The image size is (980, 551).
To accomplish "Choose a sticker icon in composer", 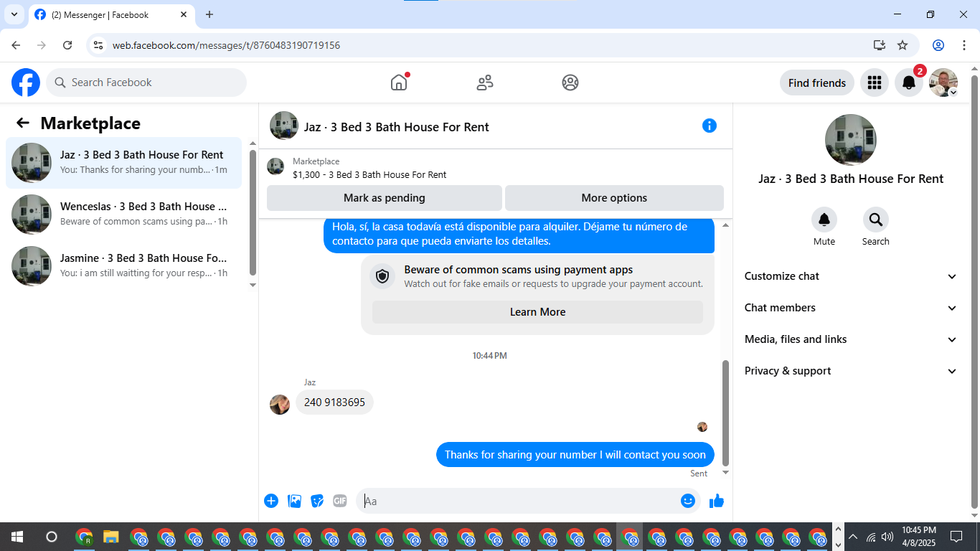I will [317, 501].
